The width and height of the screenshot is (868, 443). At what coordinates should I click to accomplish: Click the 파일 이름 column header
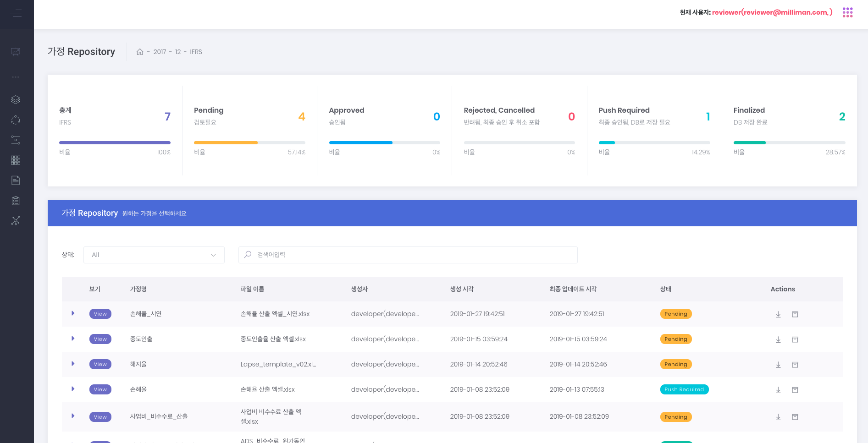pyautogui.click(x=252, y=289)
